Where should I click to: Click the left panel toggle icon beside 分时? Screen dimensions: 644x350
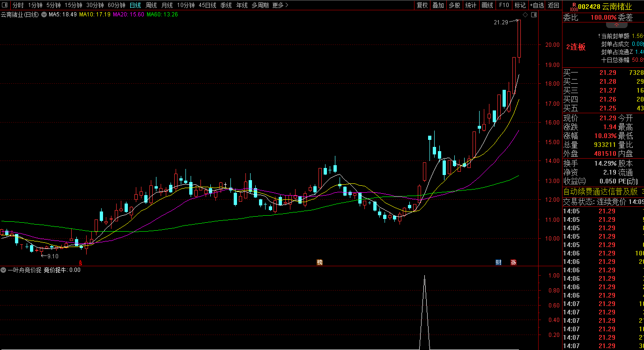(5, 5)
